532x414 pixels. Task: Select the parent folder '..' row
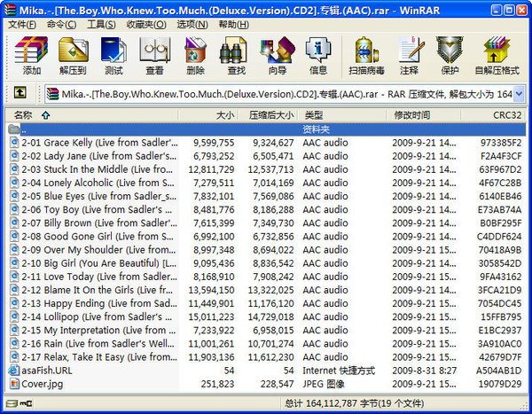pyautogui.click(x=266, y=129)
